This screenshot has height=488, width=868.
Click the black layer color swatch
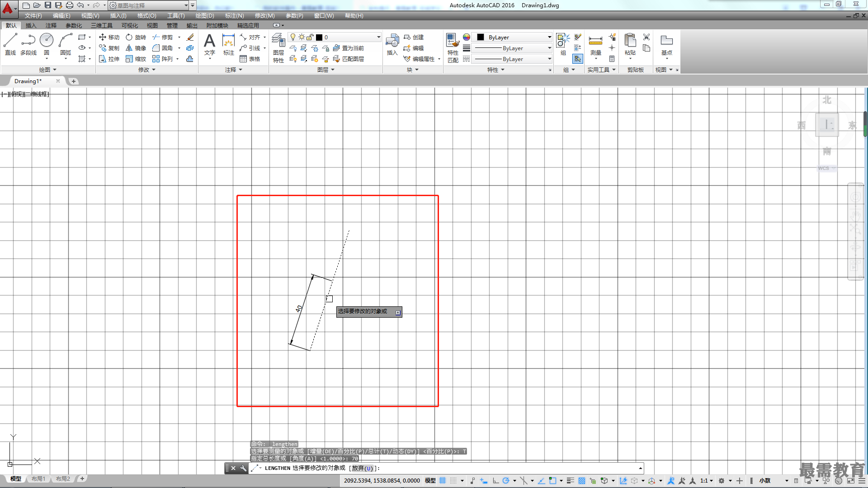pos(319,37)
